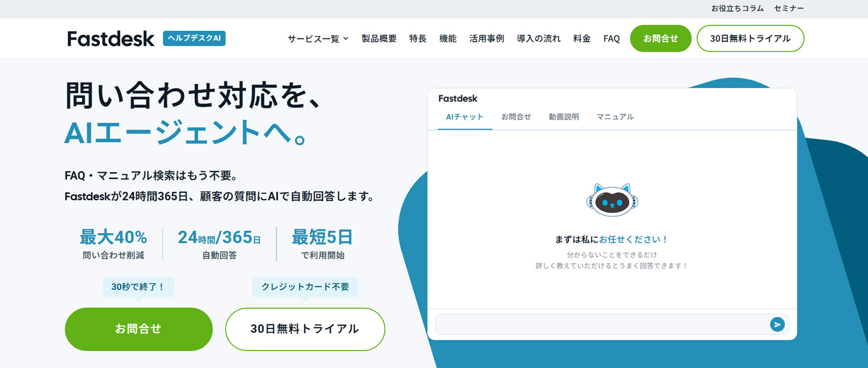The height and width of the screenshot is (368, 868).
Task: Click the send arrow icon in chat widget
Action: point(777,325)
